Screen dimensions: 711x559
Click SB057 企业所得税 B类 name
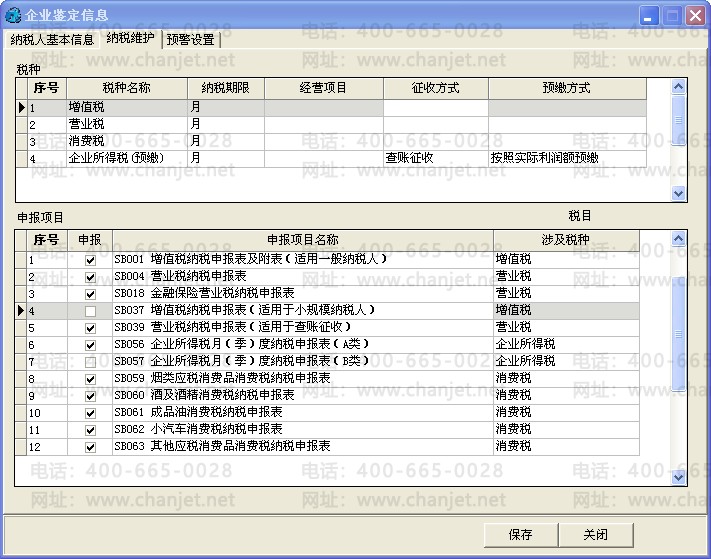tap(241, 361)
